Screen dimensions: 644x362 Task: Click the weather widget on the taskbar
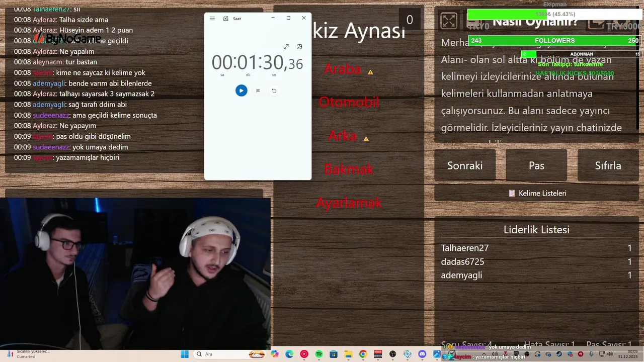(28, 354)
